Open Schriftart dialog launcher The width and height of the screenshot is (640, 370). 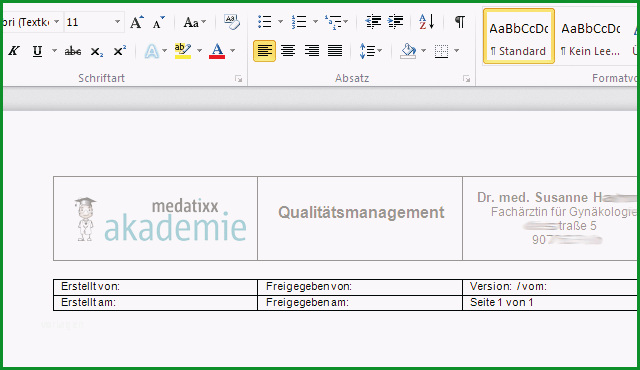tap(239, 79)
